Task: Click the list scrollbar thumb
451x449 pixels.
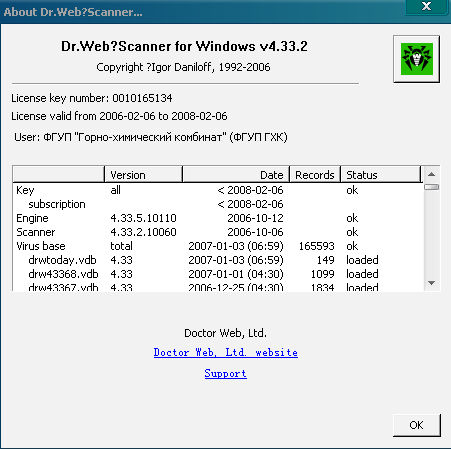Action: [432, 187]
